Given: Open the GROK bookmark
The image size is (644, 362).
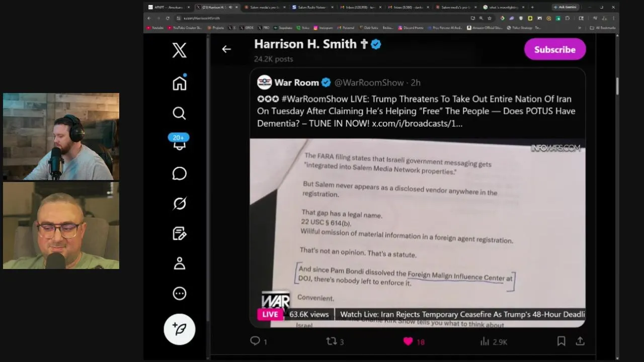Looking at the screenshot, I should tap(247, 28).
